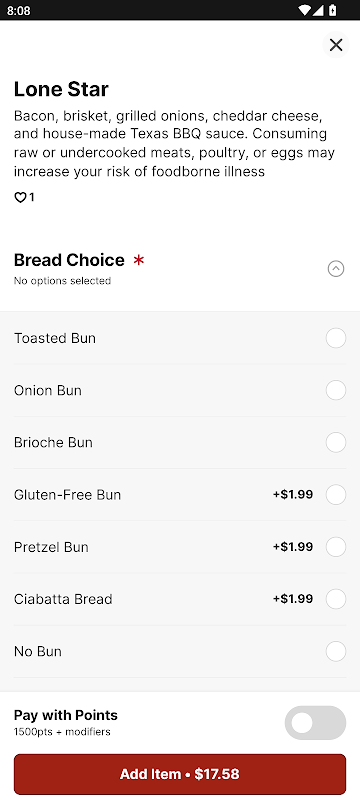Choose Pretzel Bun radio button

pos(336,547)
